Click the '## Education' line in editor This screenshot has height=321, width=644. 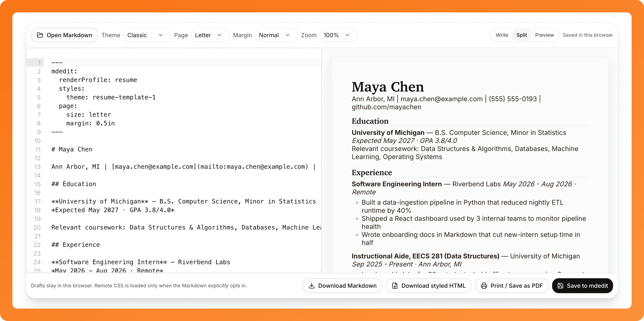pyautogui.click(x=74, y=184)
